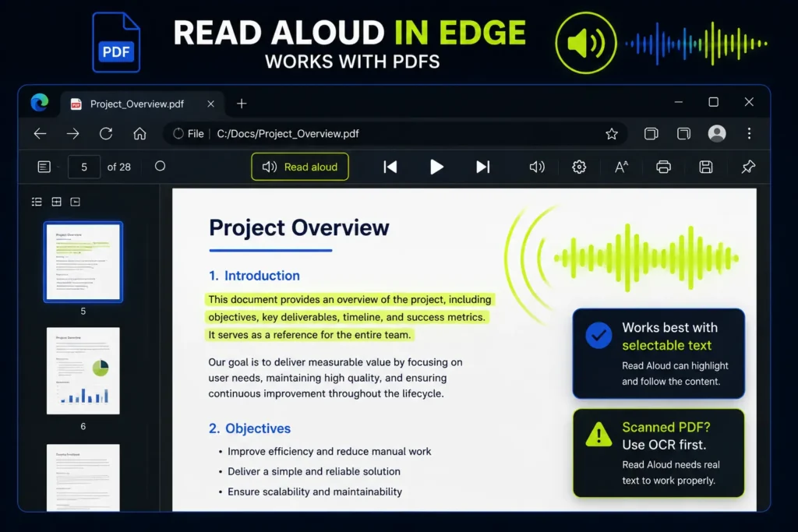Open Read aloud voice settings gear
The image size is (798, 532).
pyautogui.click(x=579, y=167)
